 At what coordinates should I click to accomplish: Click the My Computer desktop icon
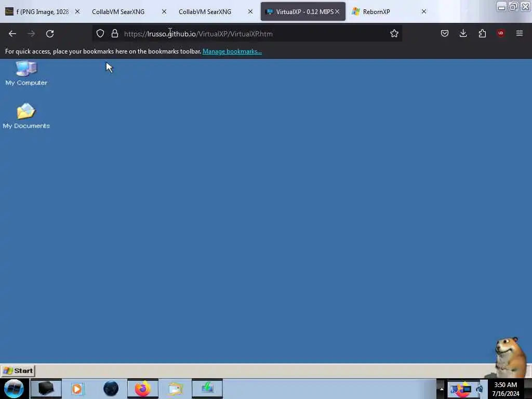(26, 73)
